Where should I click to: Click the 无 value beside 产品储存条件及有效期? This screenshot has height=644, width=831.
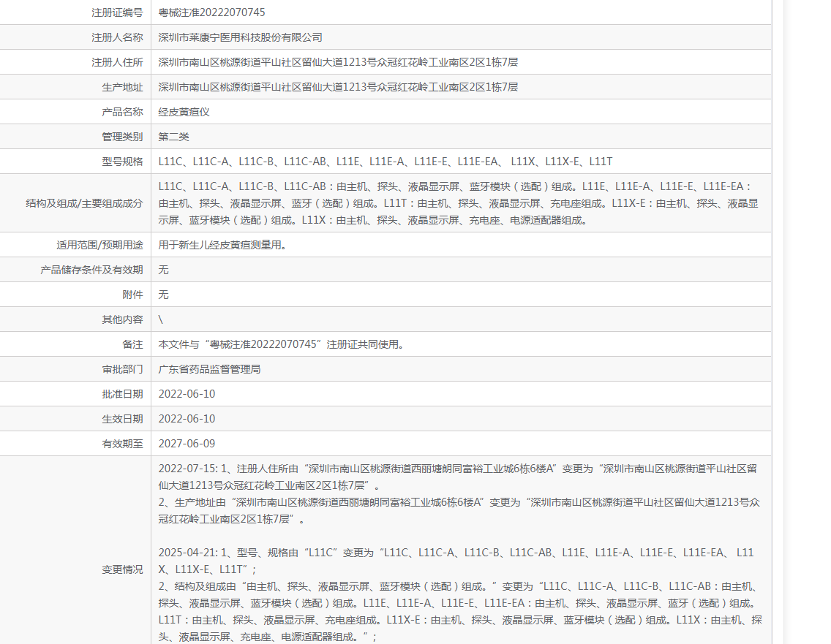click(x=163, y=270)
